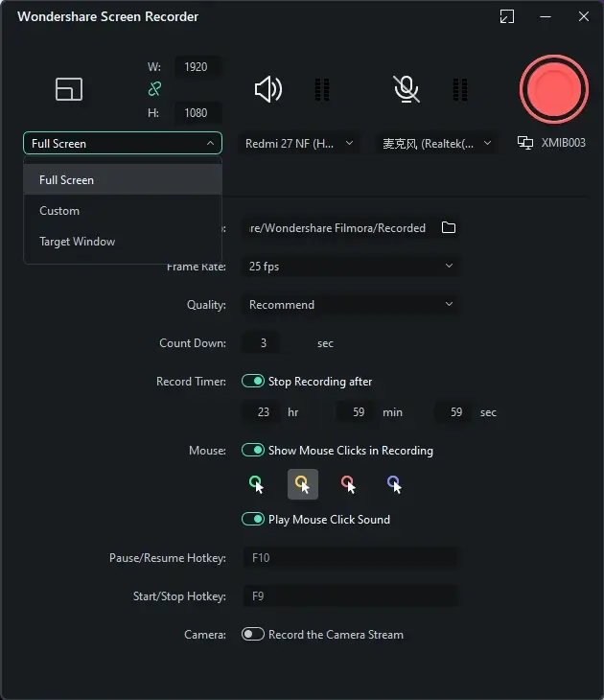Click the Quality: label
This screenshot has height=700, width=604.
[x=206, y=305]
